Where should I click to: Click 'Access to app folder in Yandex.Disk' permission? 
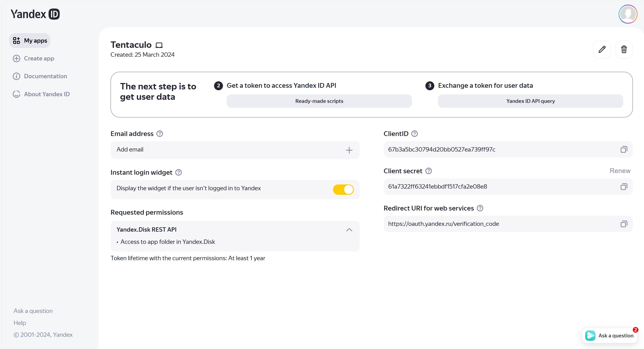[x=168, y=242]
